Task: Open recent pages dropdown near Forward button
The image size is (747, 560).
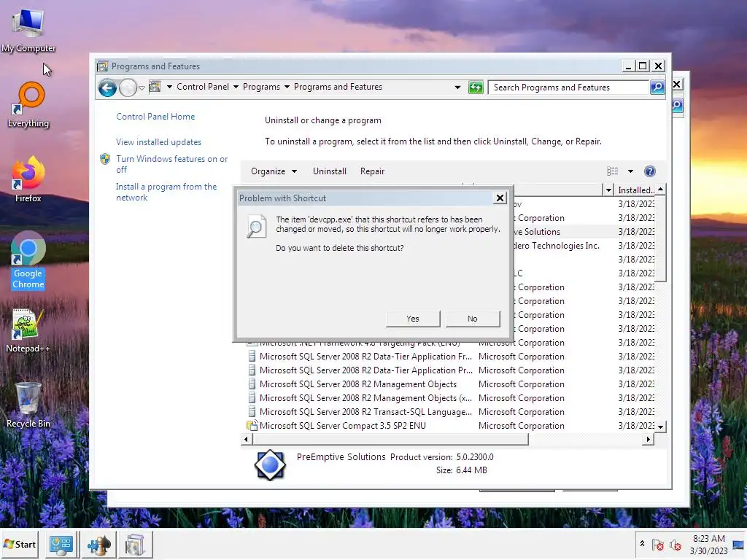Action: (142, 88)
